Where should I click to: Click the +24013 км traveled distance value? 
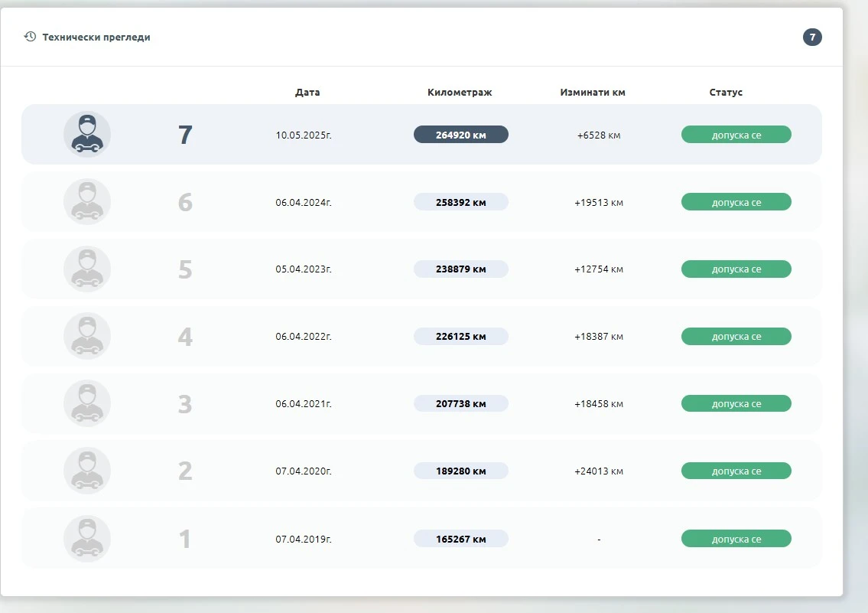[599, 471]
